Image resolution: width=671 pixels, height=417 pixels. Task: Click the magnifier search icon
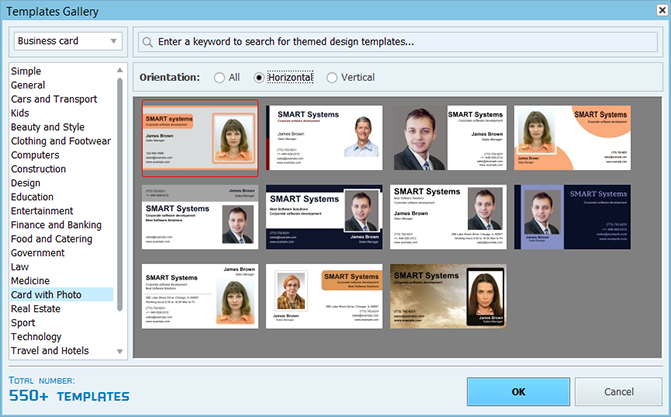click(x=147, y=42)
